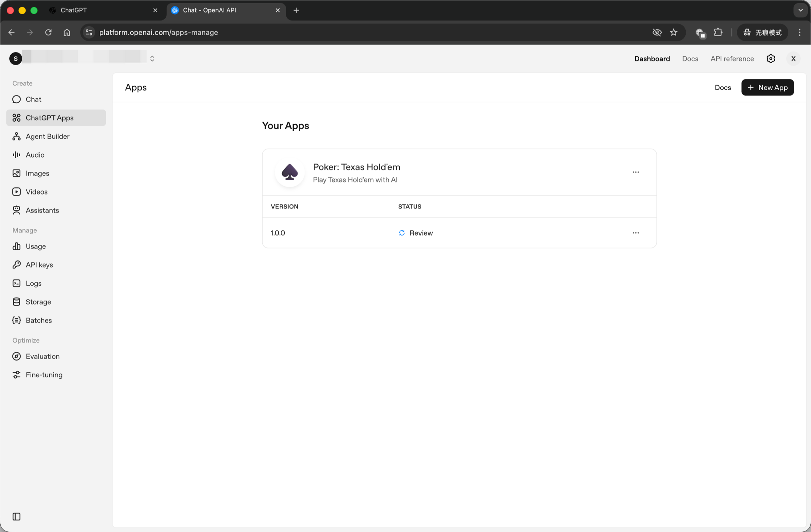Open the API reference link
The image size is (811, 532).
tap(732, 59)
